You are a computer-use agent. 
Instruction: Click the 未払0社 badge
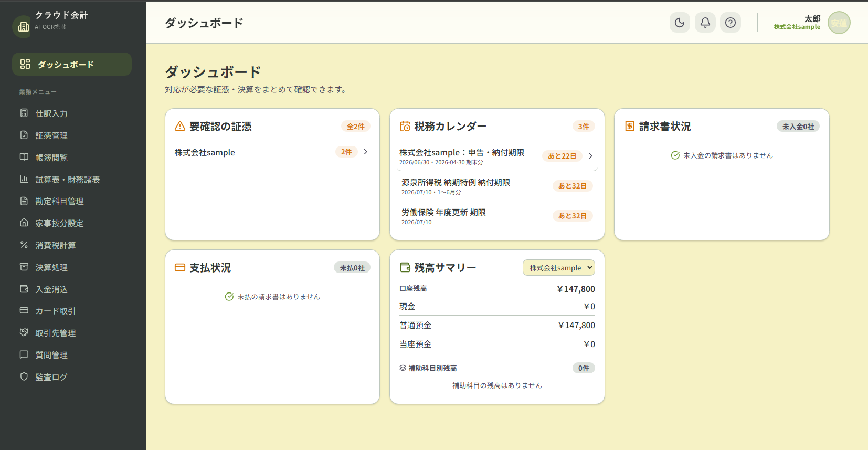(352, 268)
